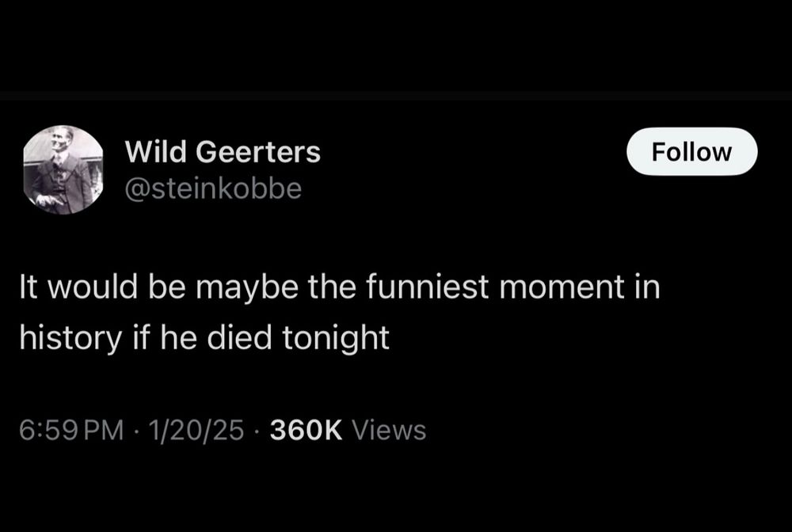Viewport: 792px width, 532px height.
Task: Open the @steinkobbe handle link
Action: pos(213,188)
